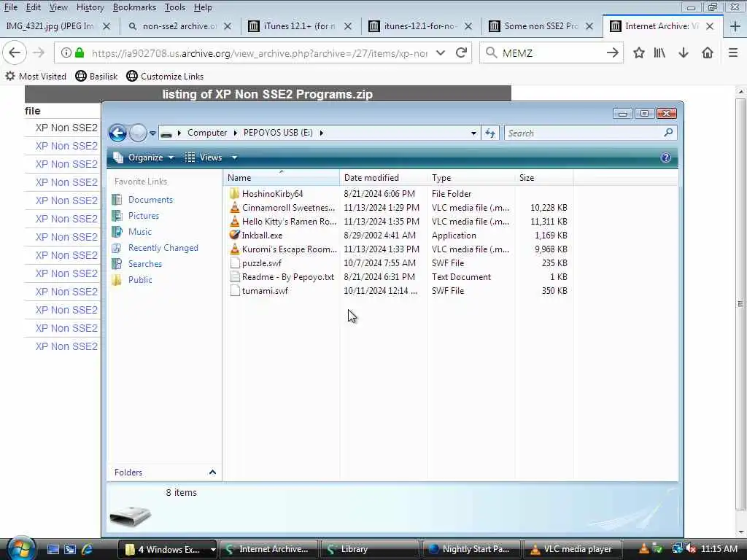
Task: Switch to VLC media player taskbar button
Action: [x=572, y=549]
